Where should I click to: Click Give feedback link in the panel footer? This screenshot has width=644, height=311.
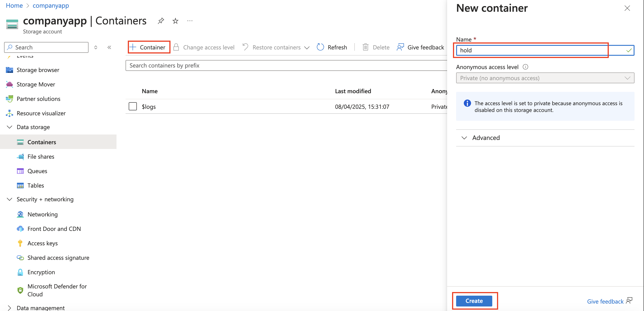click(x=605, y=302)
